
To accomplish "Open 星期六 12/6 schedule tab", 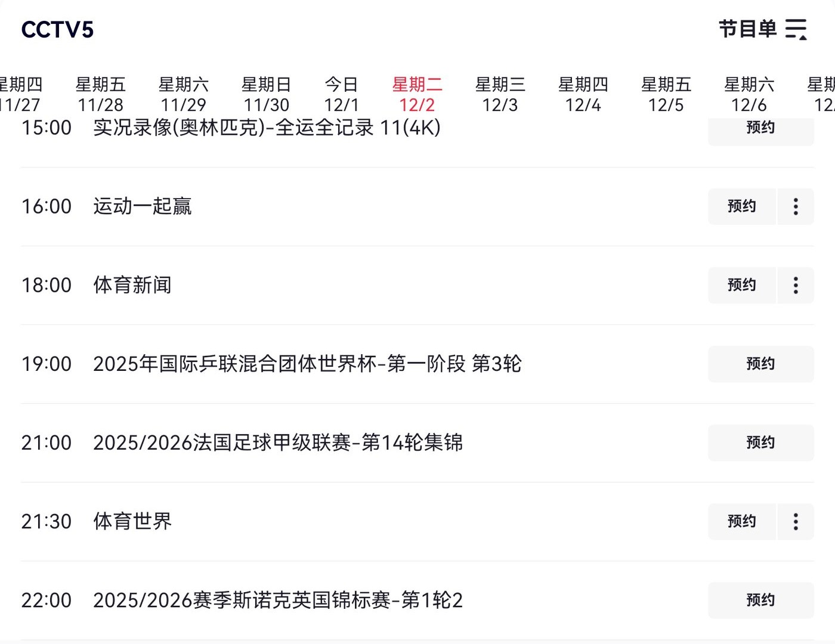I will 749,94.
